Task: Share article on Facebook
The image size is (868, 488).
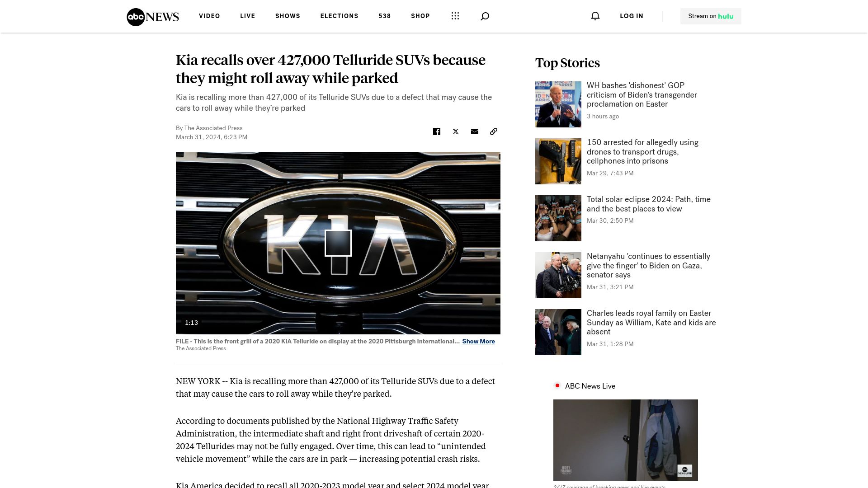Action: click(437, 131)
